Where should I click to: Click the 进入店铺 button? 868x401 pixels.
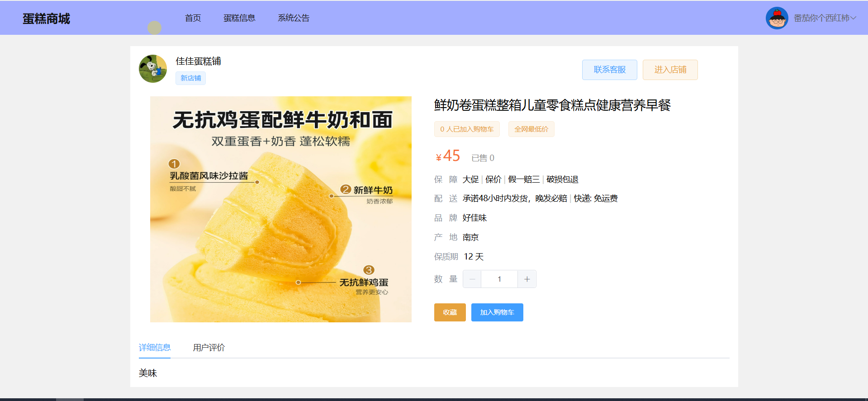pos(670,70)
